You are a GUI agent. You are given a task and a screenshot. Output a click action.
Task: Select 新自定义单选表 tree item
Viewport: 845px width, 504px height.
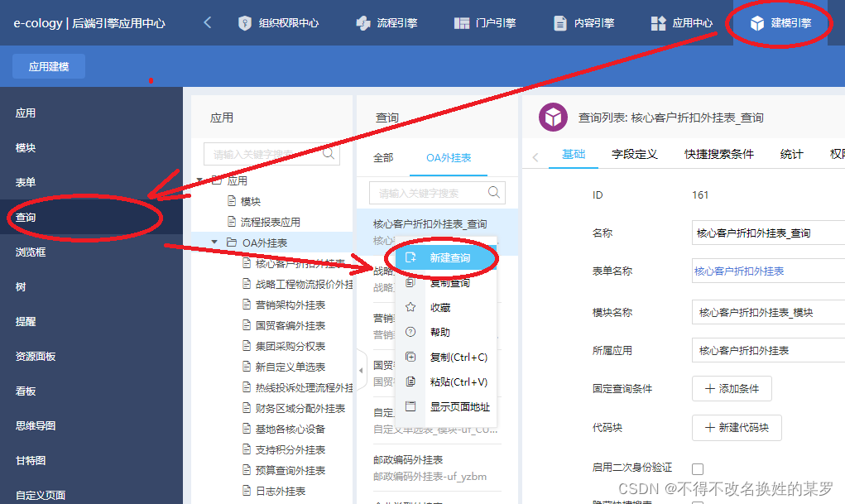(x=284, y=367)
